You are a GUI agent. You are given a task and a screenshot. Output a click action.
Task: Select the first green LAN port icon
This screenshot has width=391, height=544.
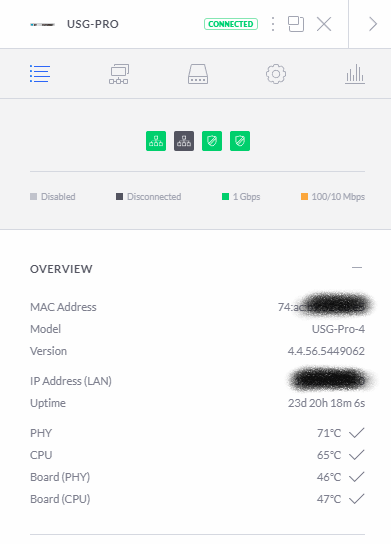pyautogui.click(x=156, y=141)
